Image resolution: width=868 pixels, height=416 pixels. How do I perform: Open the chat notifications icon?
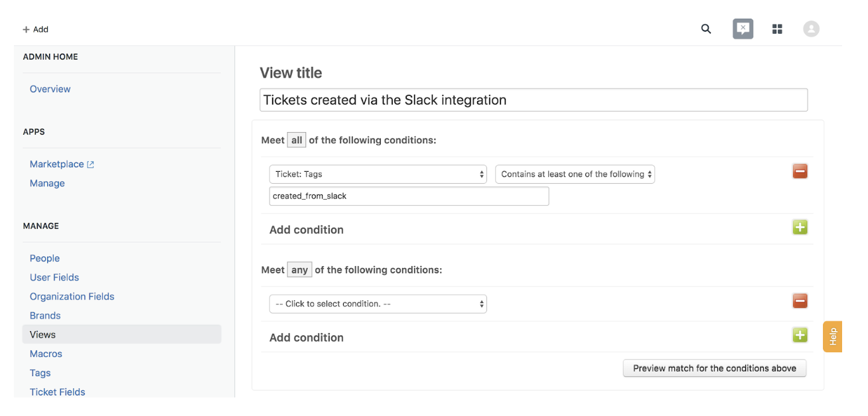743,29
